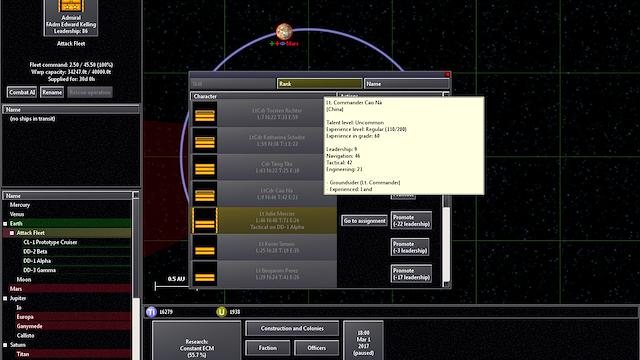Viewport: 640px width, 360px height.
Task: Open Construction and Colonies screen
Action: 292,329
